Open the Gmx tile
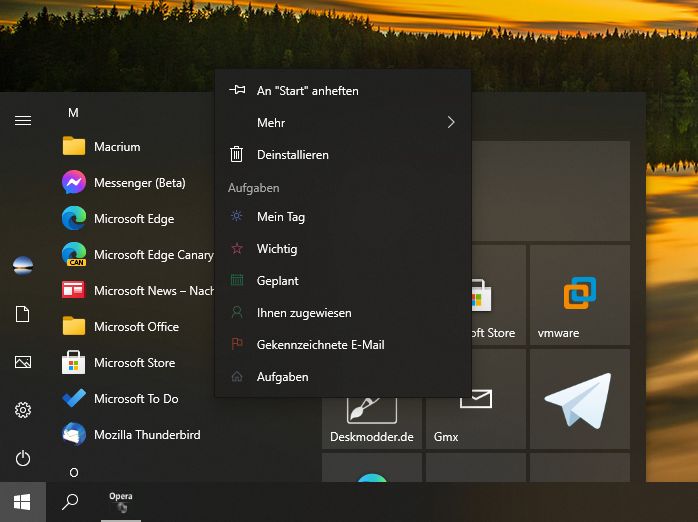 tap(476, 423)
